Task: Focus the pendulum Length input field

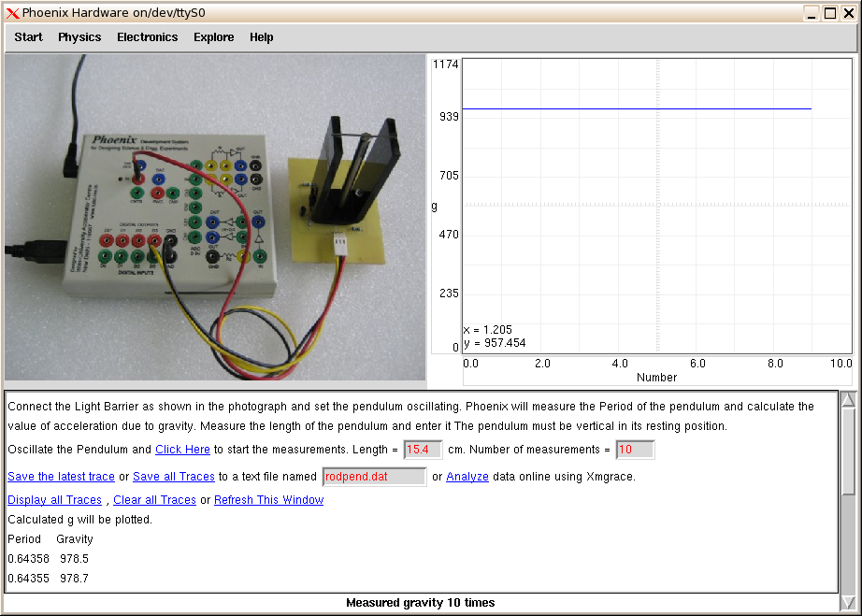Action: tap(423, 450)
